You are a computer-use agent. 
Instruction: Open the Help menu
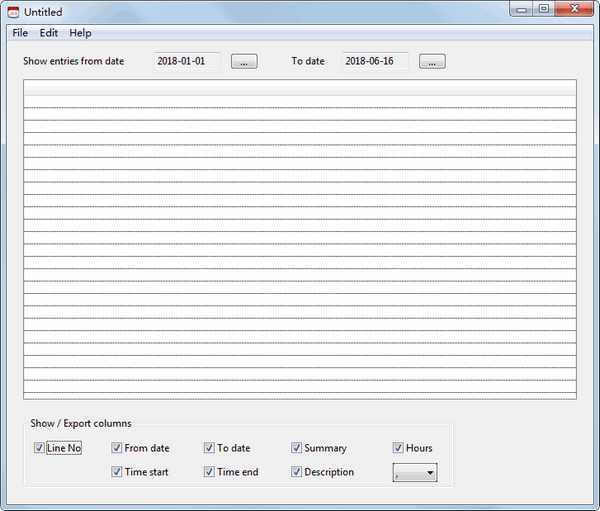(80, 33)
